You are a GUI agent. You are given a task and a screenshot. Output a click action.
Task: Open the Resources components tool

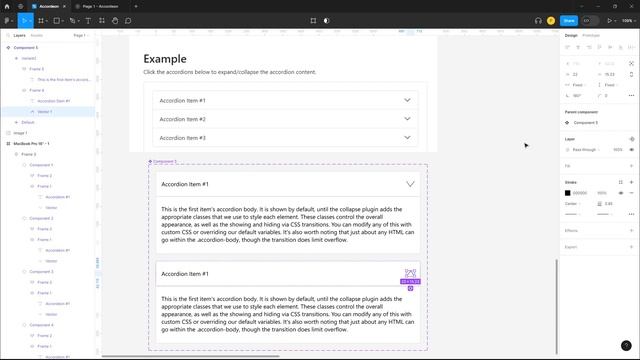click(102, 20)
